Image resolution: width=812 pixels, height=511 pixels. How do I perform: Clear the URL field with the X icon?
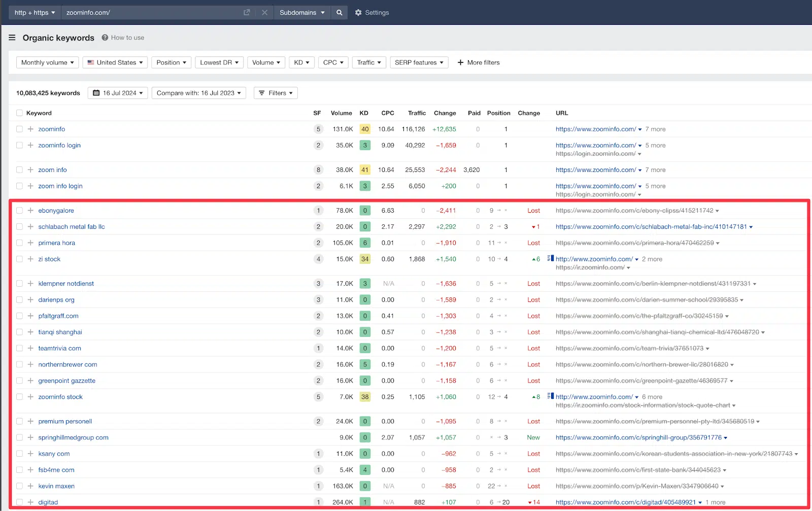click(x=264, y=13)
